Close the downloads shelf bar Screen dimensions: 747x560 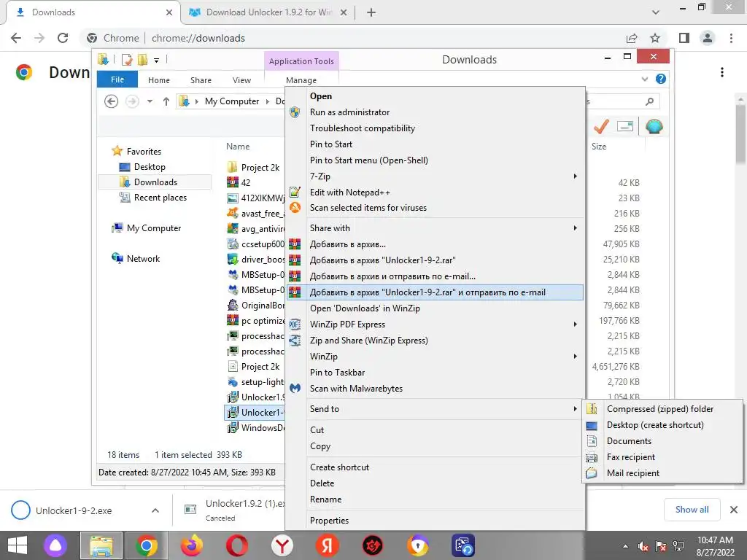click(734, 510)
